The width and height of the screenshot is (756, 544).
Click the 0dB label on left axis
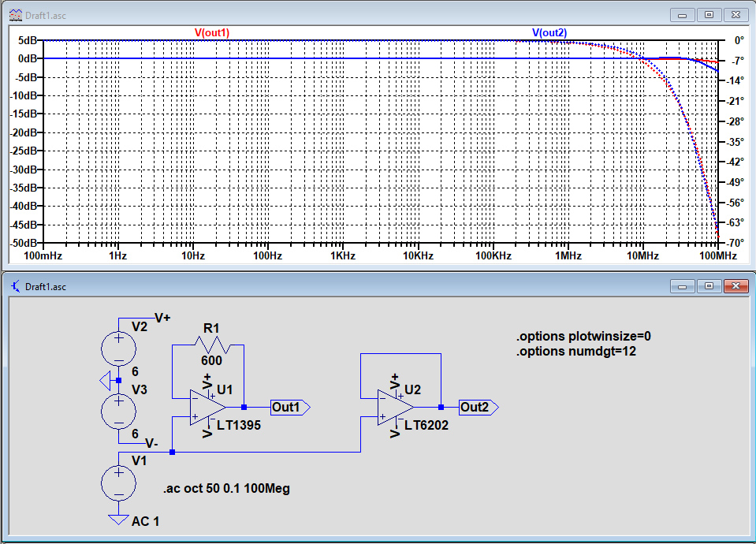click(28, 59)
